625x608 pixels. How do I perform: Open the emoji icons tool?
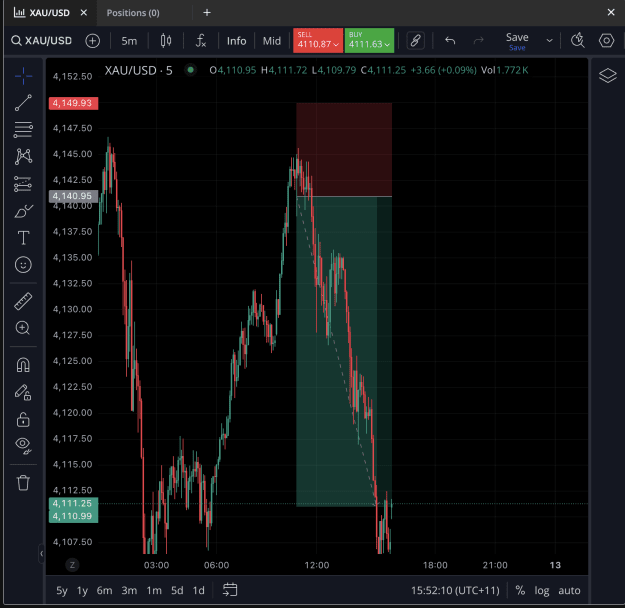pyautogui.click(x=23, y=265)
